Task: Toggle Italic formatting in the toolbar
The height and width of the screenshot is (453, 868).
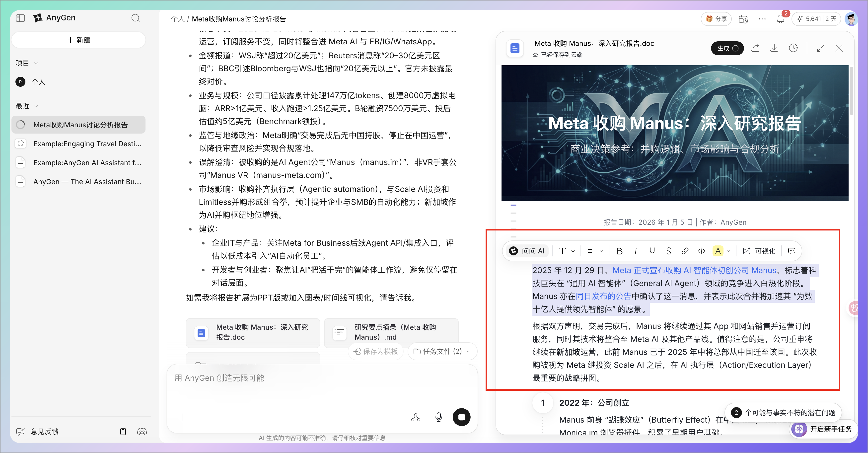Action: point(636,251)
